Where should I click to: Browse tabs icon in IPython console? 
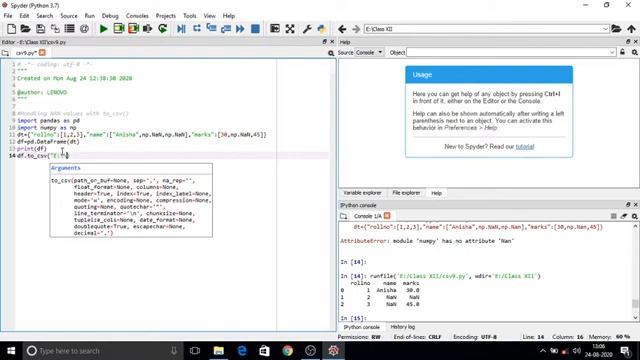pos(344,216)
